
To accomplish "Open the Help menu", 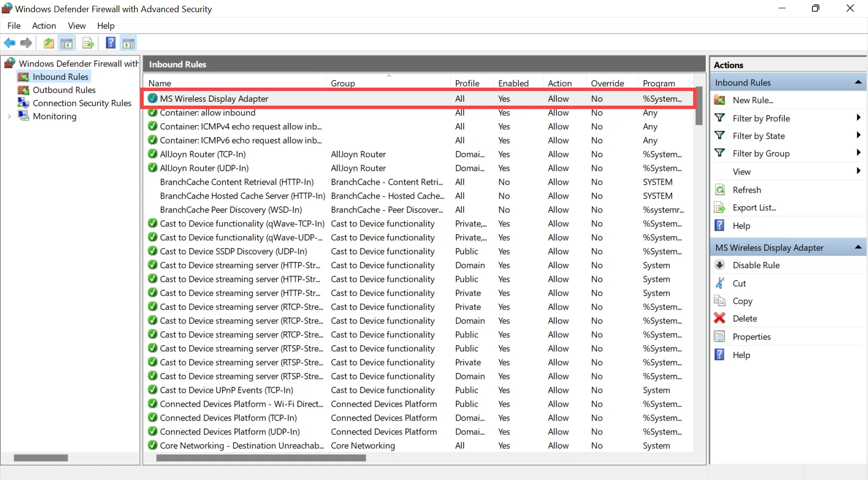I will tap(106, 26).
